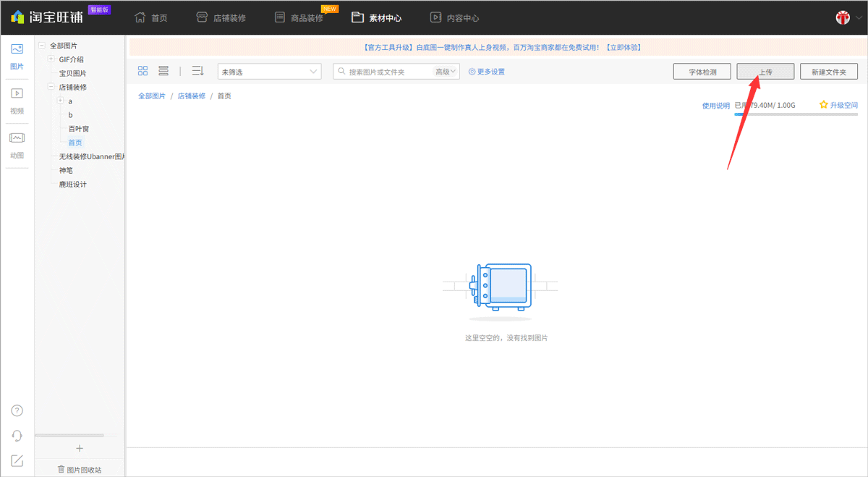
Task: Click the 新建文件夹 new folder button
Action: click(828, 72)
